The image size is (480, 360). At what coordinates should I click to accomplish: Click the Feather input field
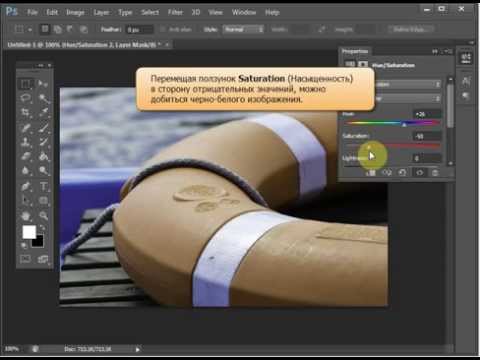[140, 30]
